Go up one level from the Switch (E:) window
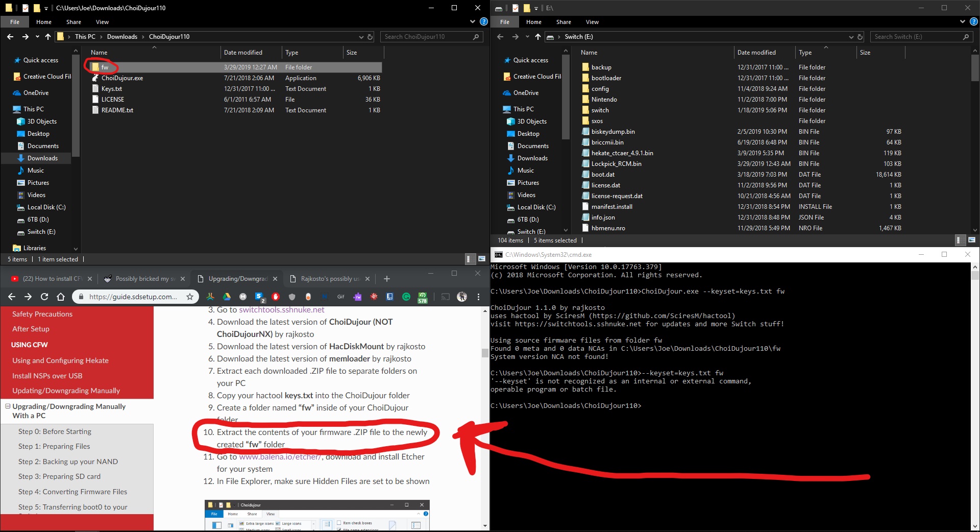 coord(538,37)
